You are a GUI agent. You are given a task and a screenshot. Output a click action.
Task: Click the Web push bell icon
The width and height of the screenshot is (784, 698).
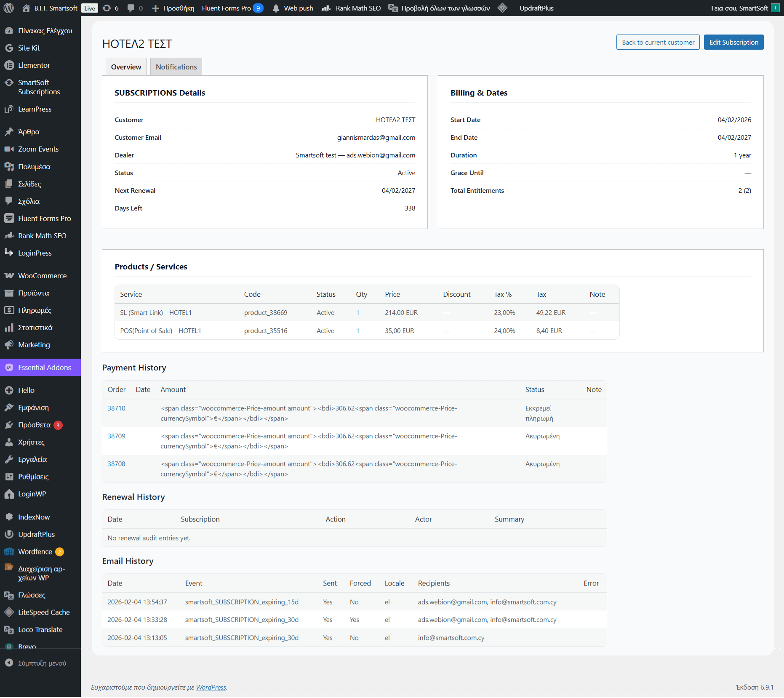coord(276,8)
